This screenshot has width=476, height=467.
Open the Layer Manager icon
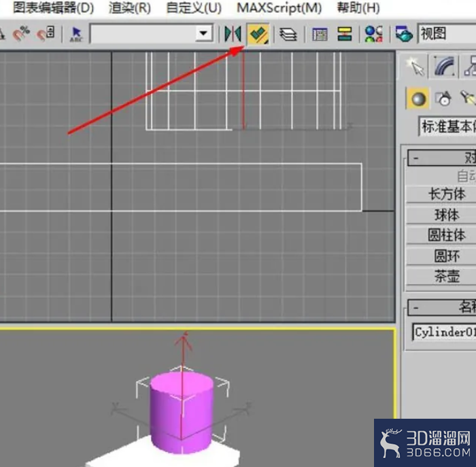coord(288,34)
